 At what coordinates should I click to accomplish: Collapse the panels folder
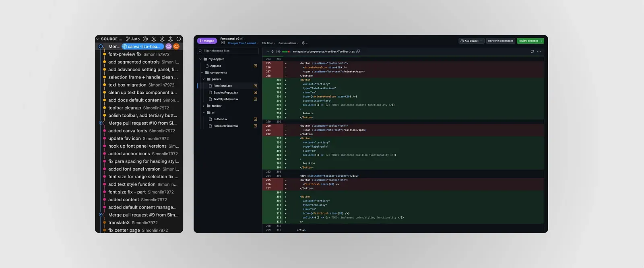pyautogui.click(x=204, y=79)
